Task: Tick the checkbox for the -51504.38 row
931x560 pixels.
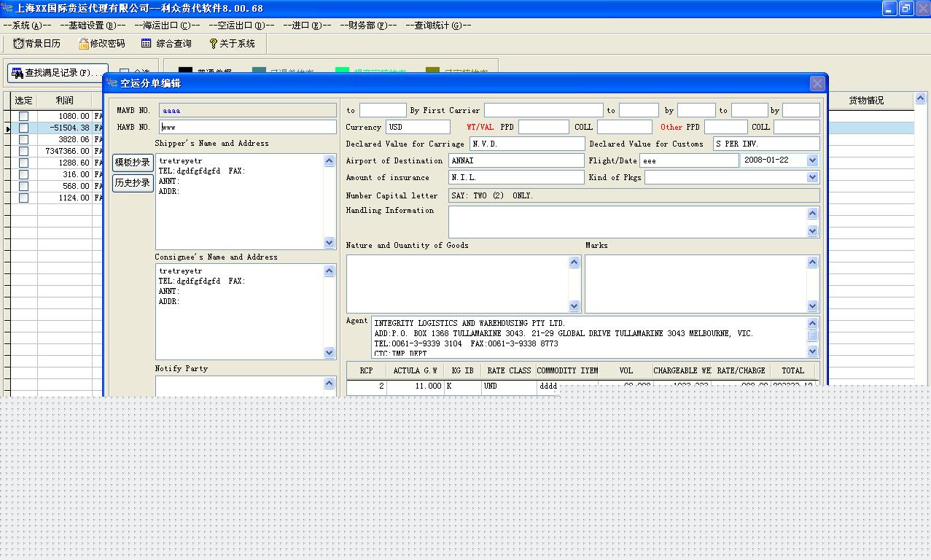Action: 24,128
